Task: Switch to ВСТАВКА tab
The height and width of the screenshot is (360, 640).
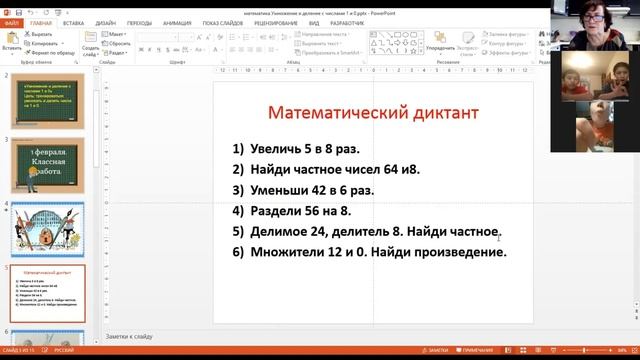Action: click(x=73, y=23)
